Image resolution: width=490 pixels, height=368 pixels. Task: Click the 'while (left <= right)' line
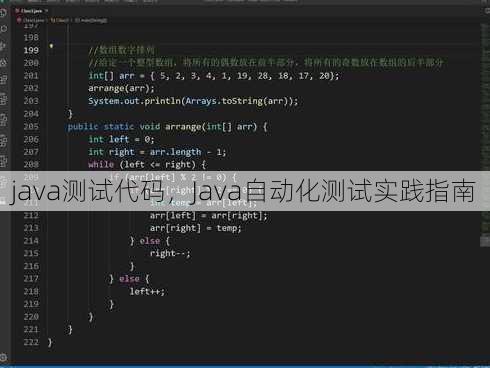147,165
